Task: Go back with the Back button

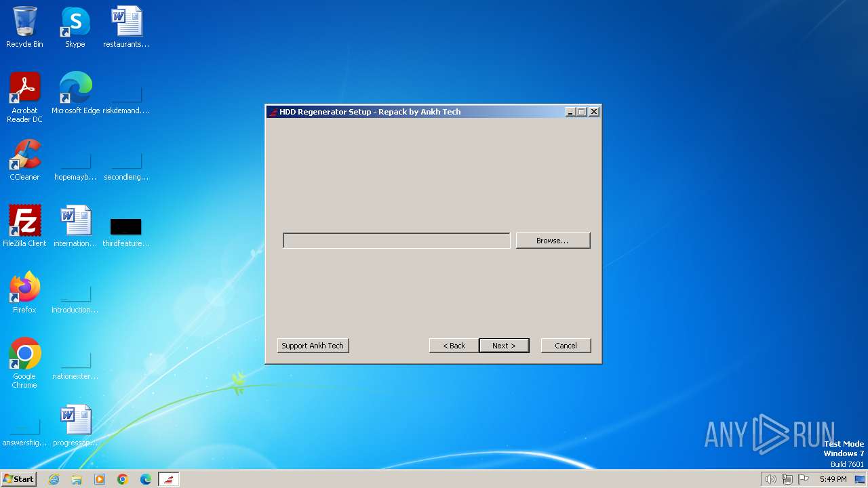Action: point(454,346)
